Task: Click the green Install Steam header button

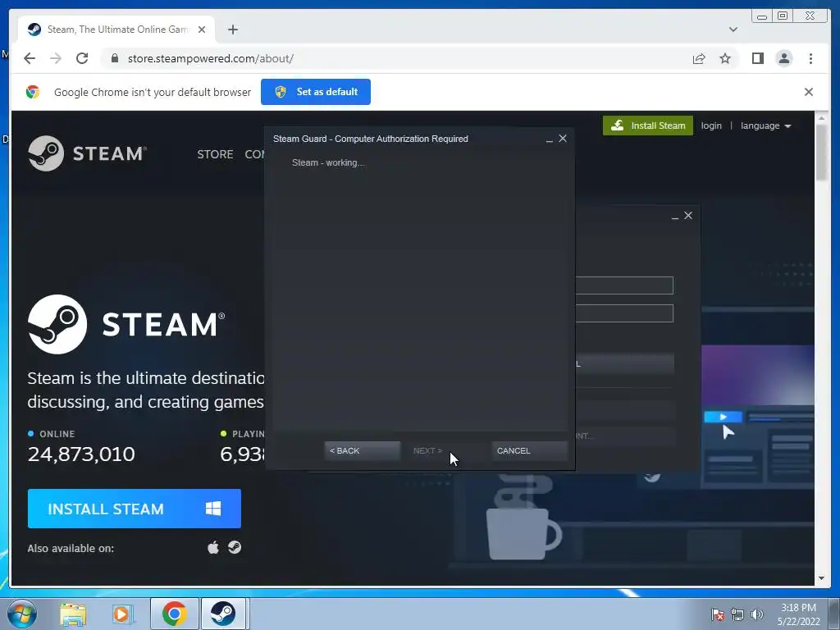Action: (648, 126)
